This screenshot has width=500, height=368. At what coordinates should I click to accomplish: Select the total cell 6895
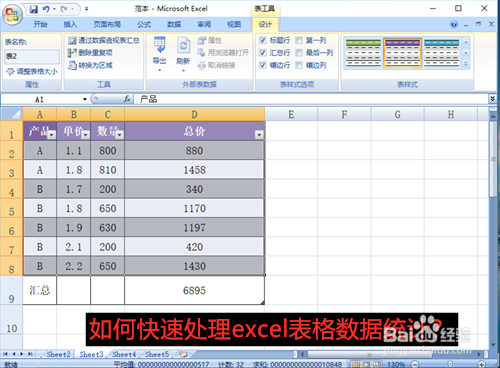click(x=194, y=290)
